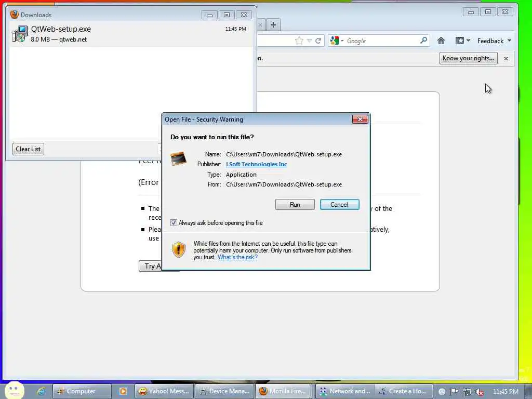Click Run in the Security Warning dialog
Image resolution: width=532 pixels, height=399 pixels.
[x=295, y=205]
